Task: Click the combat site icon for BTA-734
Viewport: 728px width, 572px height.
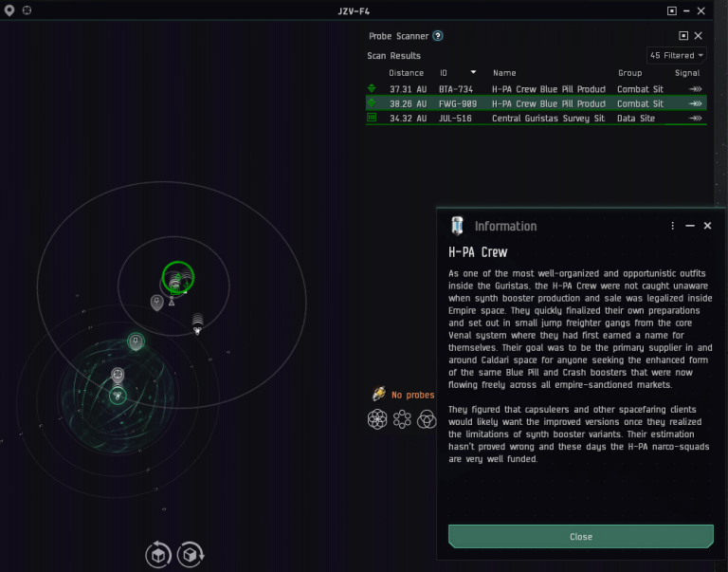Action: click(372, 88)
